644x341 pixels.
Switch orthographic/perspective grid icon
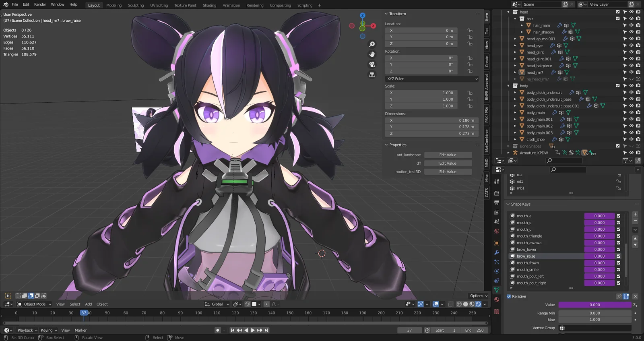[372, 74]
